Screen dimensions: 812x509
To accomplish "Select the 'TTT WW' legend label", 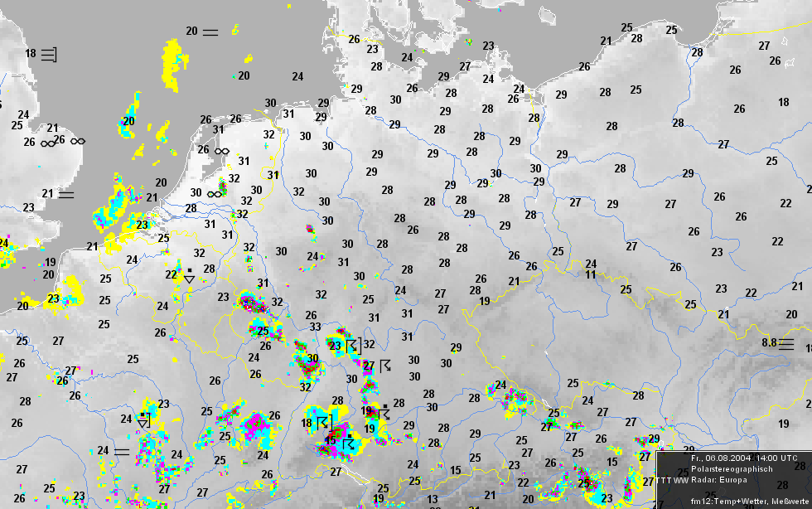I will (x=672, y=481).
